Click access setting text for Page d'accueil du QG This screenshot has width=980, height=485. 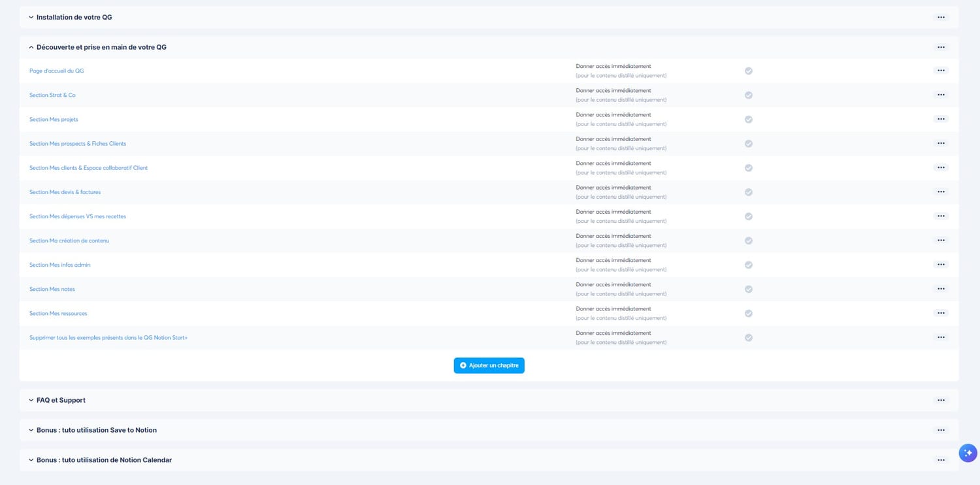coord(621,71)
